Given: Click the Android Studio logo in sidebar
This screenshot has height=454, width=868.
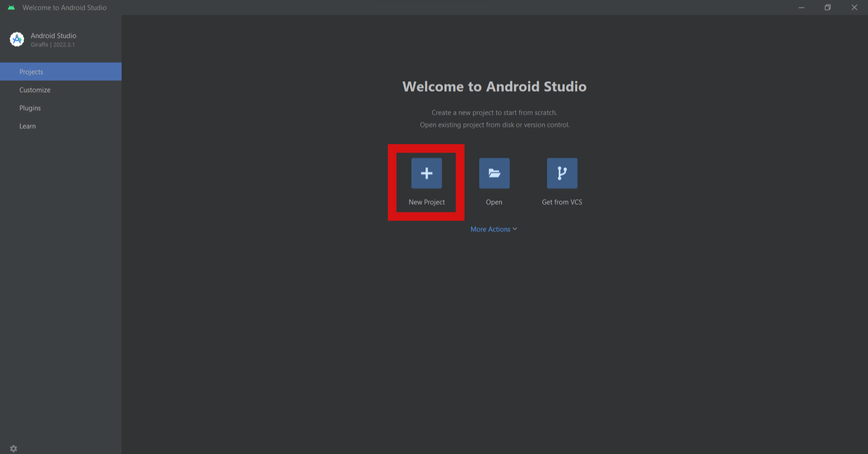Looking at the screenshot, I should pyautogui.click(x=17, y=39).
